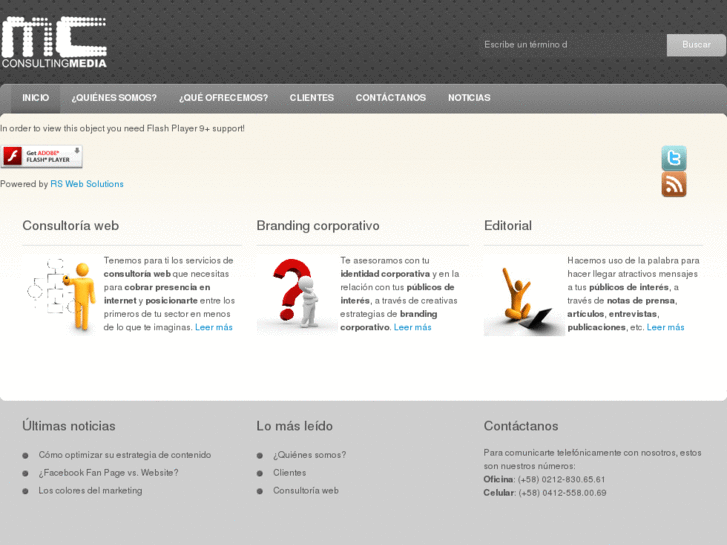Click the Buscar button
Image resolution: width=727 pixels, height=545 pixels.
click(696, 45)
